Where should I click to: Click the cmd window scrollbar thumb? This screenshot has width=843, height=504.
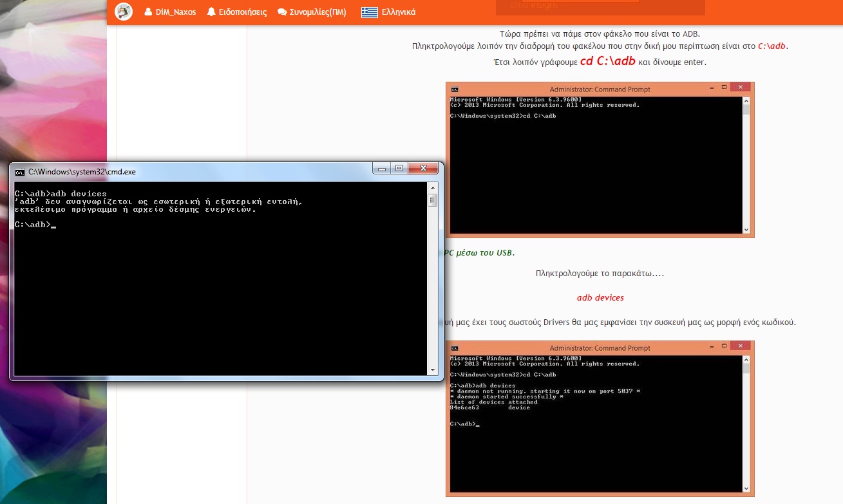[x=432, y=201]
